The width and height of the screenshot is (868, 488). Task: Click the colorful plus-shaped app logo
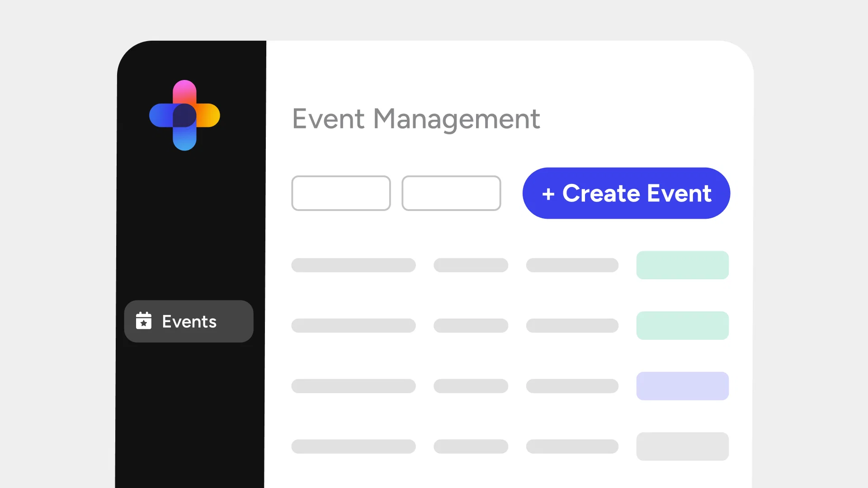coord(184,115)
